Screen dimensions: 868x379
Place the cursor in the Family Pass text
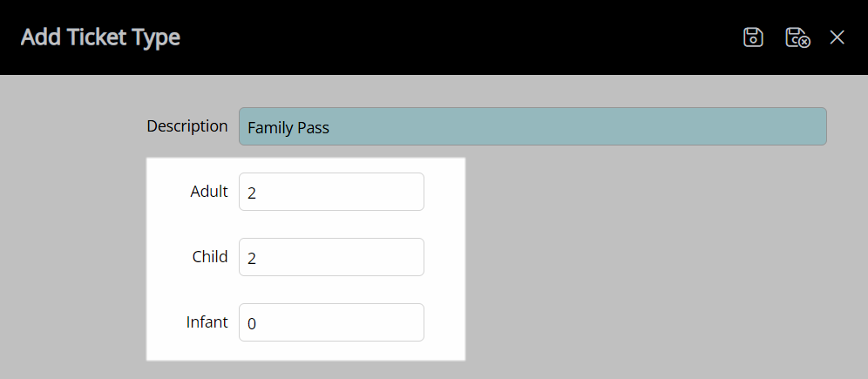pyautogui.click(x=288, y=128)
